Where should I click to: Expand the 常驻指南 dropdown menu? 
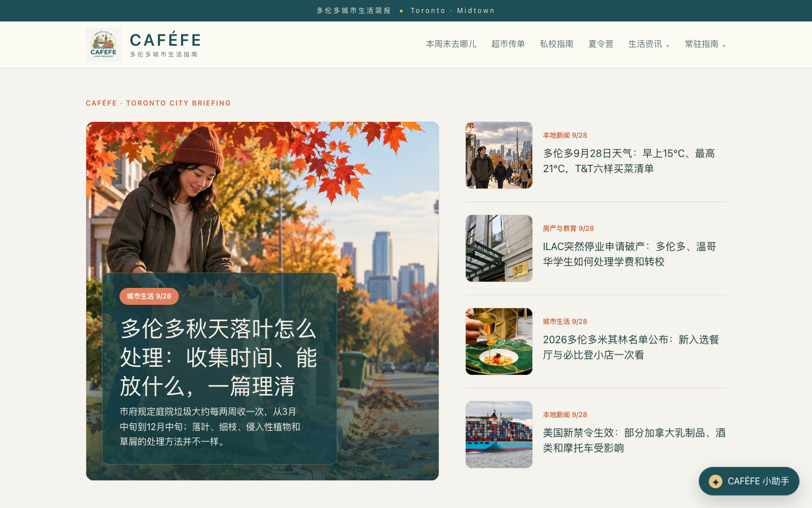(x=705, y=44)
